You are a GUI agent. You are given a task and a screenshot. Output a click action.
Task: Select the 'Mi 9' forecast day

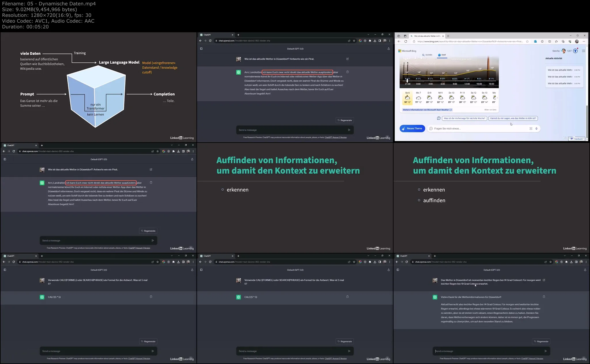(440, 98)
